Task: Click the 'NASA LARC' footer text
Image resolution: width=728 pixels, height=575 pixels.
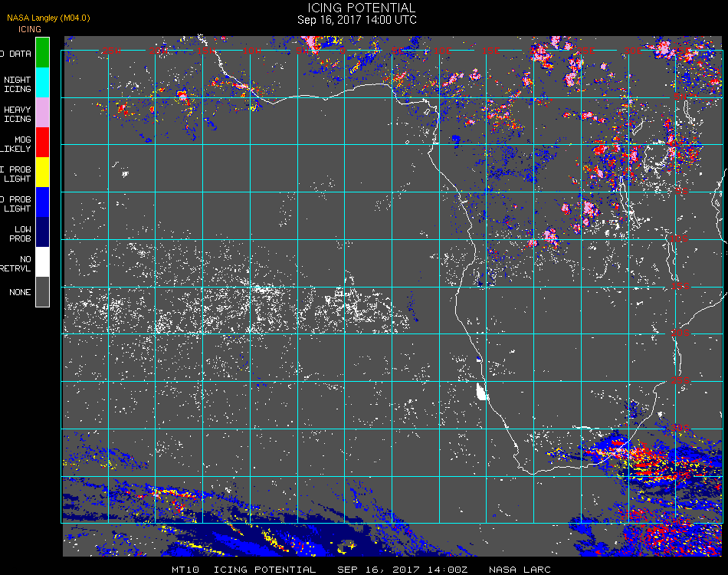Action: pos(520,570)
